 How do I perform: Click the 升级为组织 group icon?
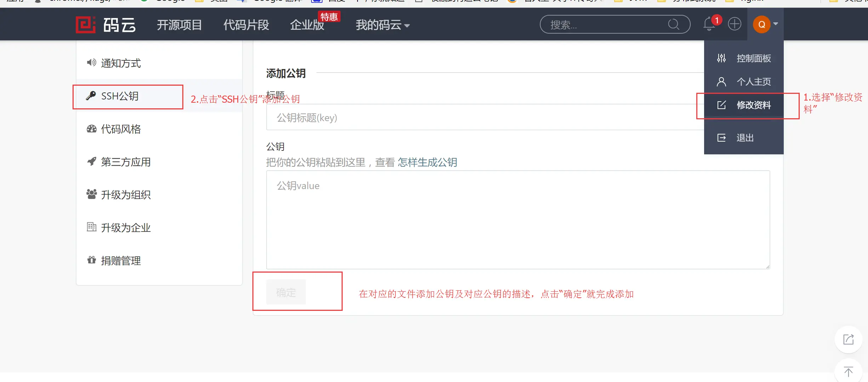91,194
